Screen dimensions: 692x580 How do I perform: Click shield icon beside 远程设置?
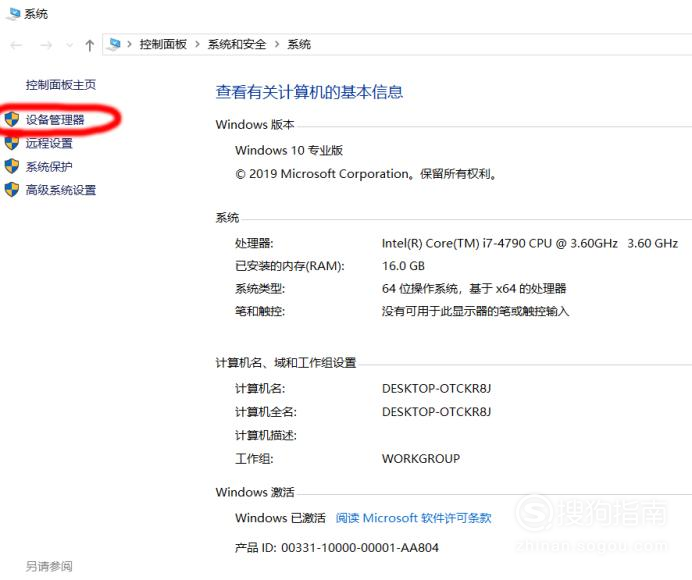[12, 143]
